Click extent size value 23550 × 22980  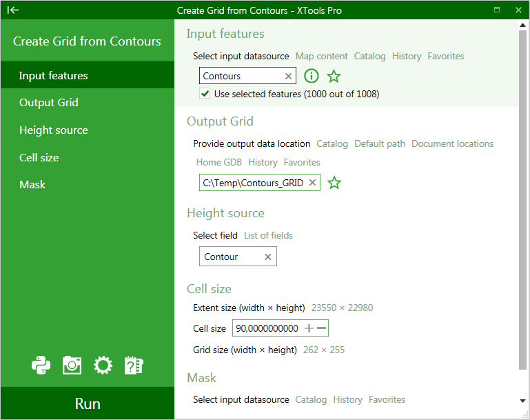(342, 308)
